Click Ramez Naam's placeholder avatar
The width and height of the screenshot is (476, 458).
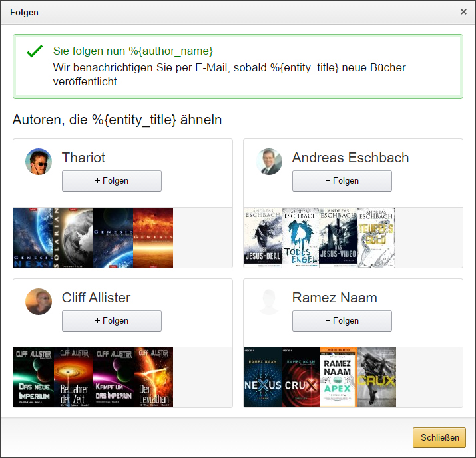point(269,302)
